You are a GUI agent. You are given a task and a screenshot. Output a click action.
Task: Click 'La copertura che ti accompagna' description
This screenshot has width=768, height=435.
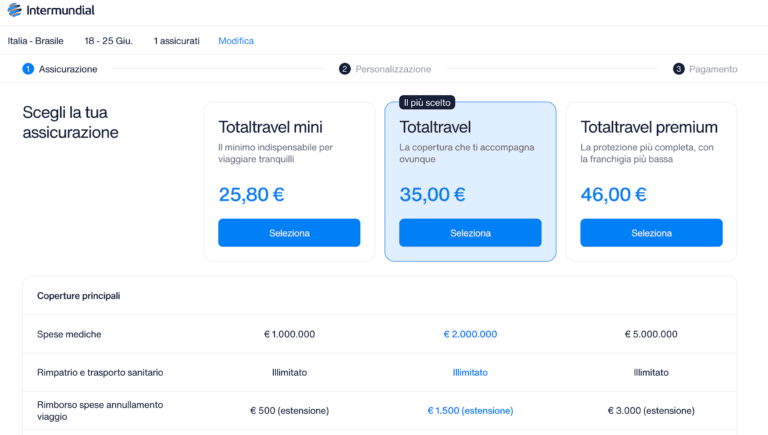[x=467, y=153]
